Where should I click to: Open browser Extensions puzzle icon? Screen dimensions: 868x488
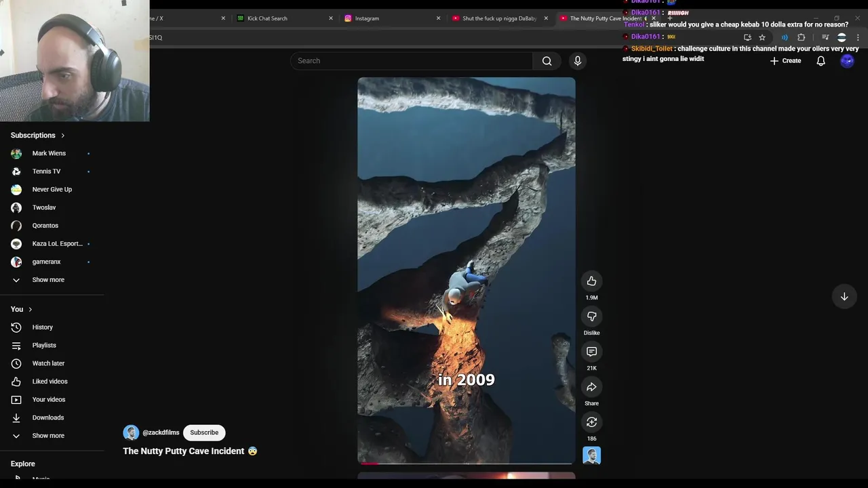(x=802, y=37)
